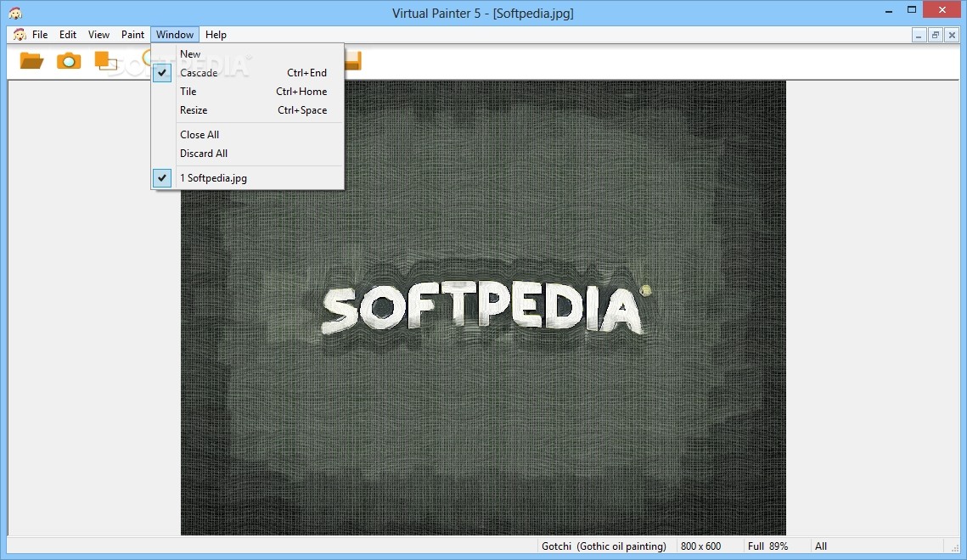Toggle the checked Cascade option

click(247, 73)
